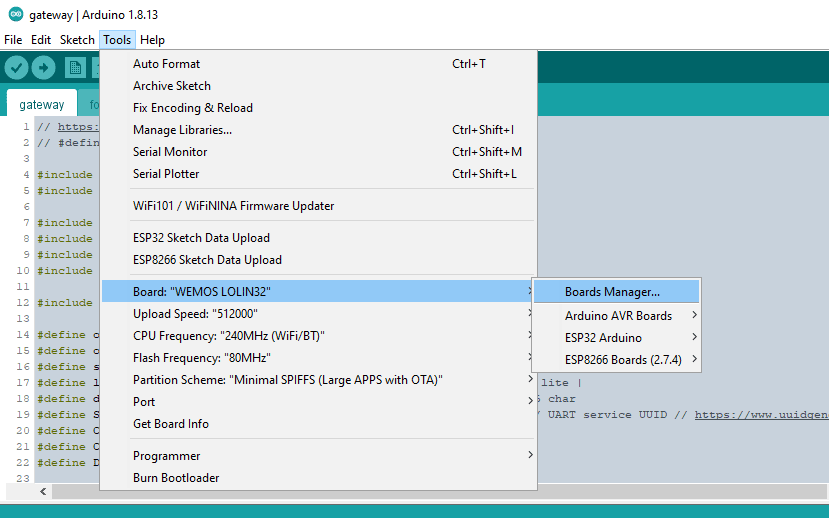The width and height of the screenshot is (829, 518).
Task: Click the '#define' text on line 14
Action: 61,335
